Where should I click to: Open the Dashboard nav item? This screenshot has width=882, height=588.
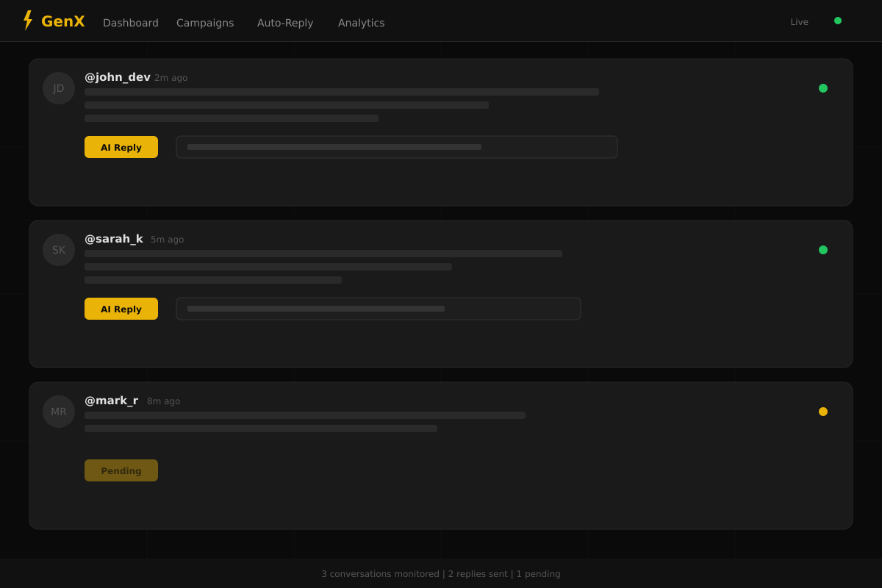click(131, 23)
